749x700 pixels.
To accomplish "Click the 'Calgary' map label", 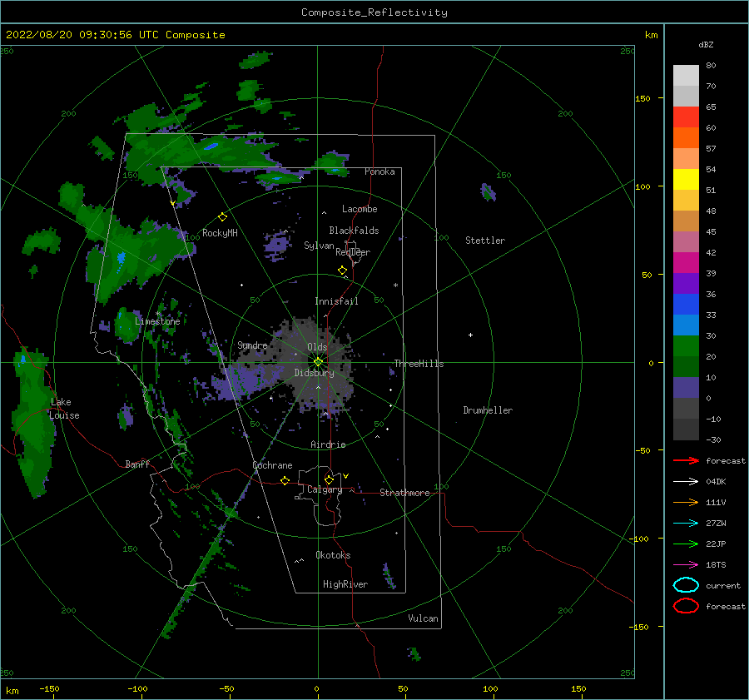I will (325, 489).
